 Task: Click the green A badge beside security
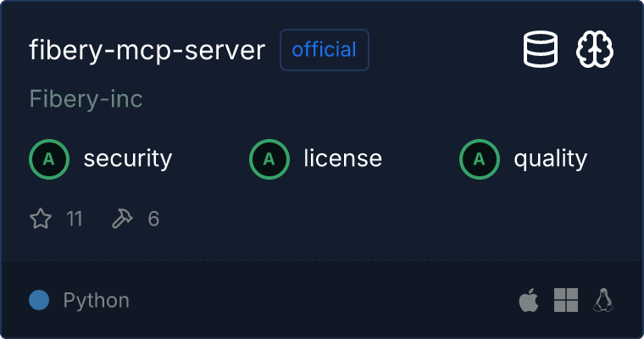[49, 158]
